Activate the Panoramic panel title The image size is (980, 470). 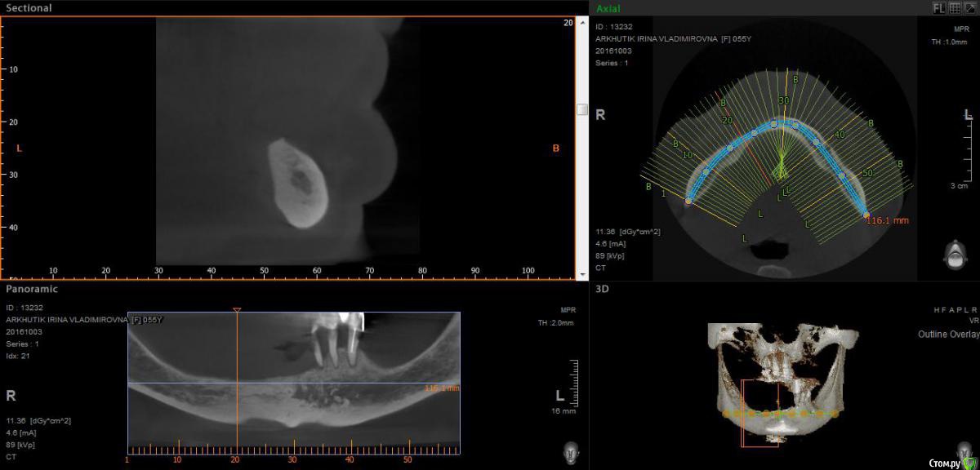[32, 289]
